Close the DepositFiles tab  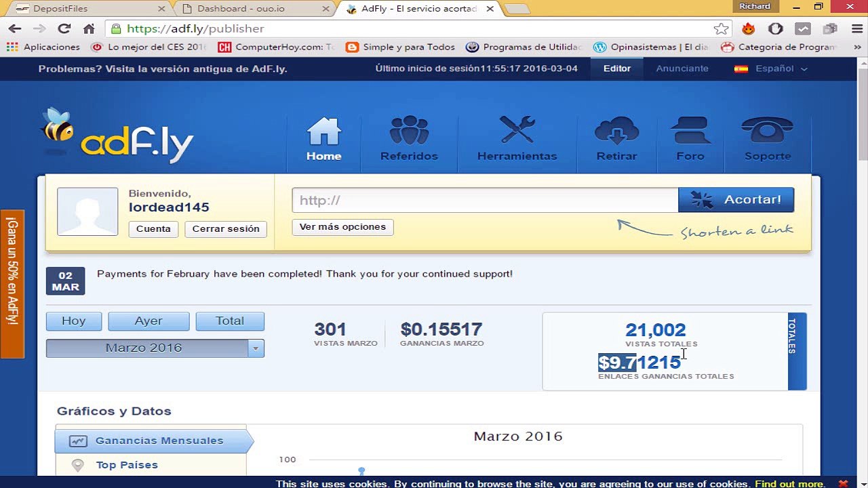point(161,9)
